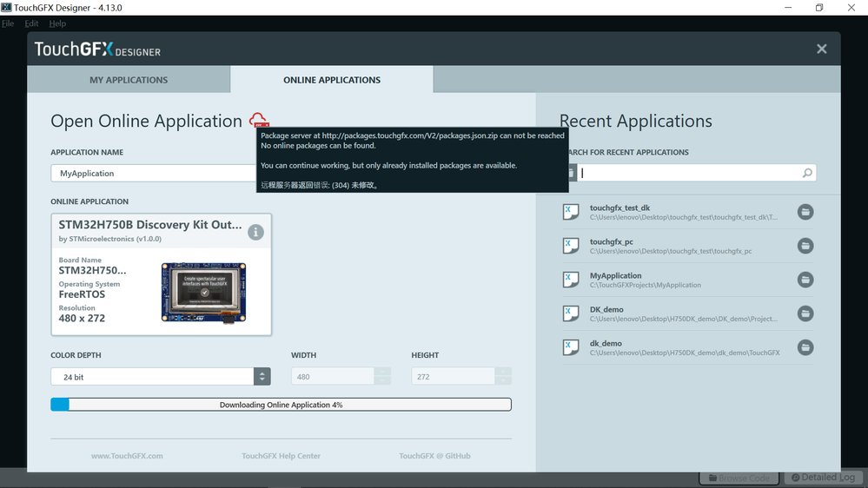Click STM32H750B Discovery Kit card title
Screen dimensions: 868x488
150,225
